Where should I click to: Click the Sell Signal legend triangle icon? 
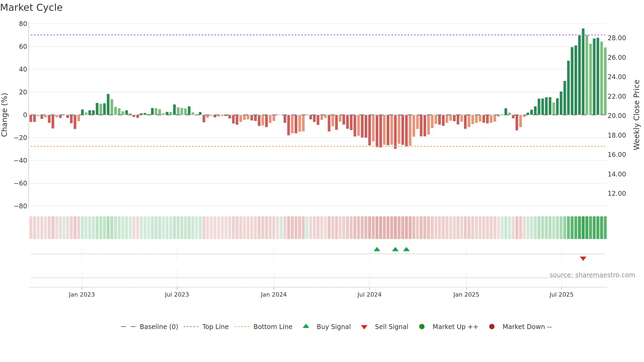pos(364,327)
